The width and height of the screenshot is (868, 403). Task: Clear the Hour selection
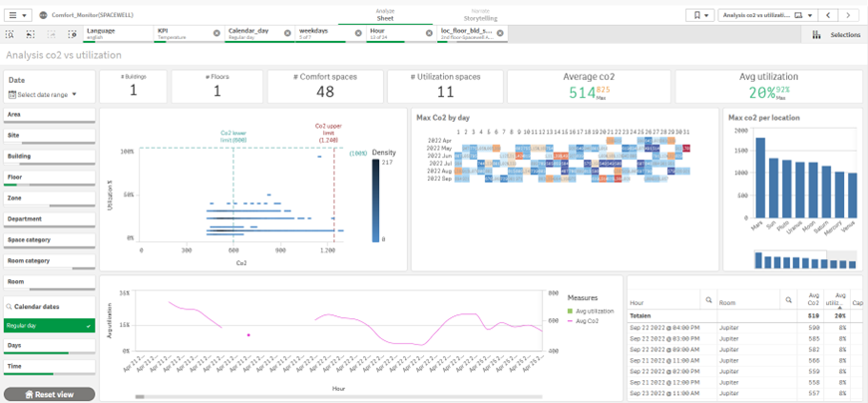click(429, 33)
